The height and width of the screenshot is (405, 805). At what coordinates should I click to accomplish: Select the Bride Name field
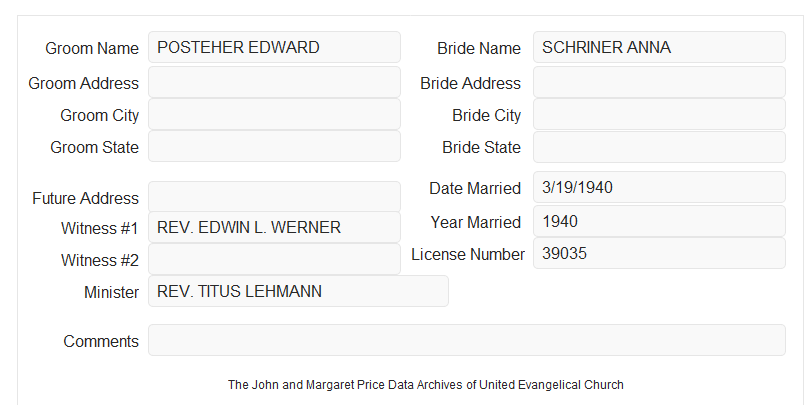pos(659,47)
